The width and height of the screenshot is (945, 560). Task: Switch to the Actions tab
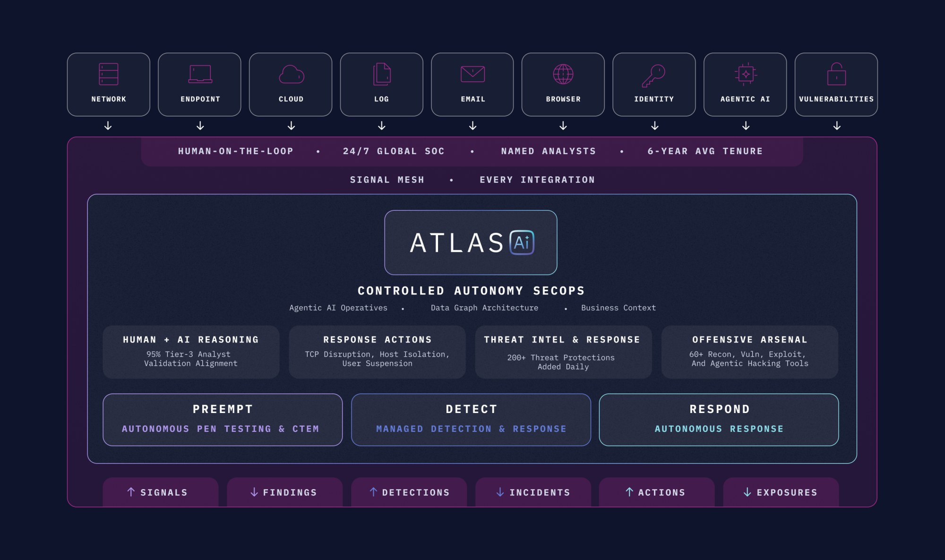[x=657, y=492]
